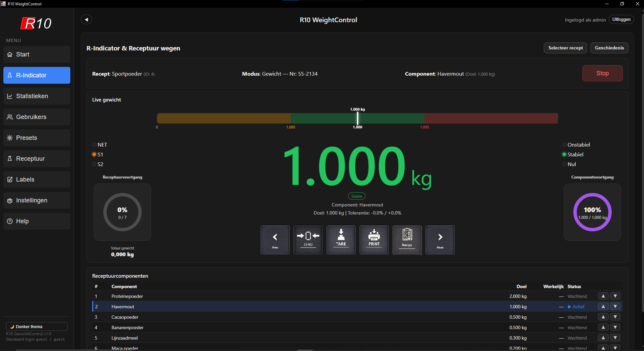Screen dimensions: 644x351
Task: Move Cacaopoeder up with arrow
Action: 603,317
